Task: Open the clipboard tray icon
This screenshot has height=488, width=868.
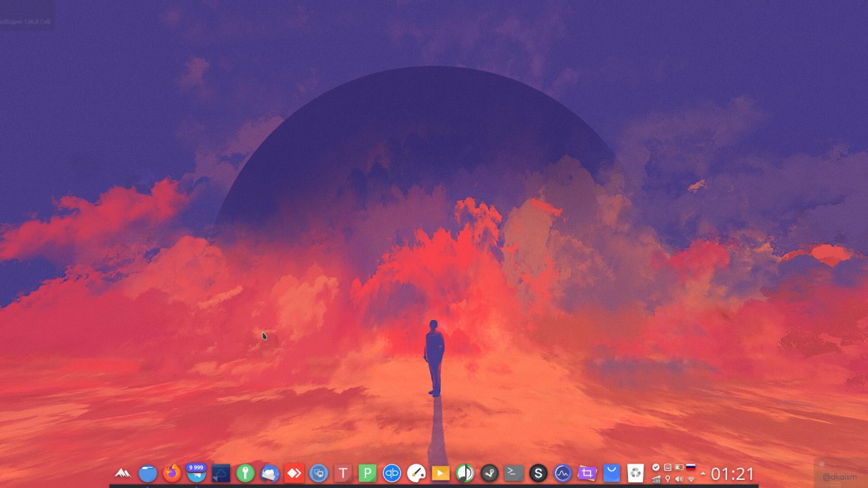Action: click(667, 467)
